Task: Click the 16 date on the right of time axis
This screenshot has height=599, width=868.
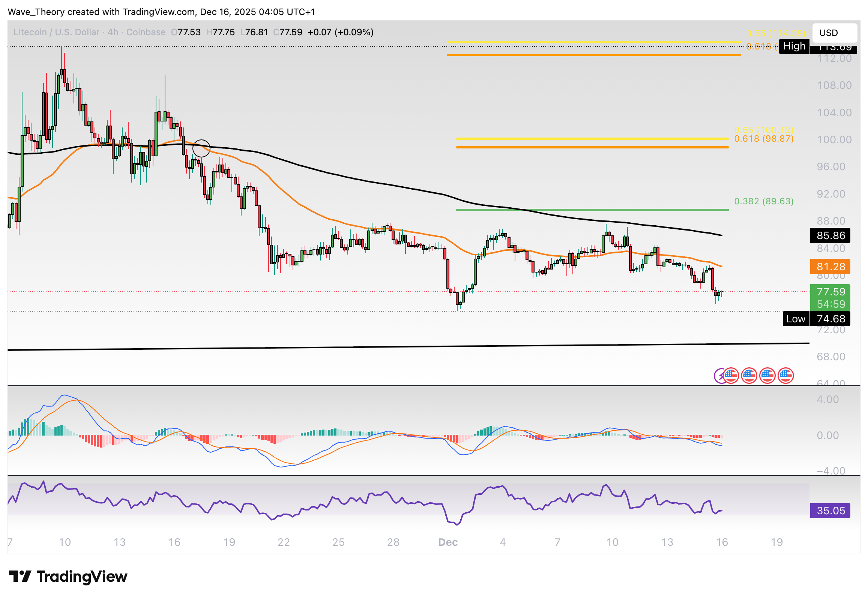Action: coord(721,542)
